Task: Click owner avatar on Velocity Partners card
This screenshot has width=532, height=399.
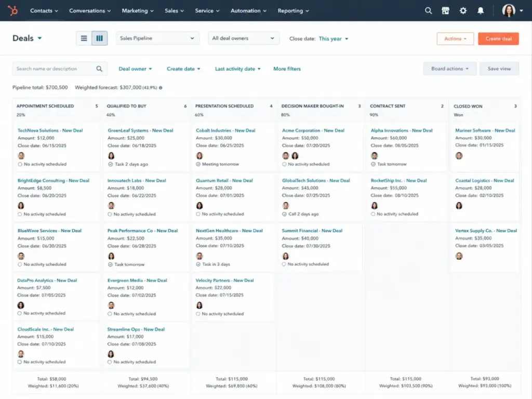Action: pos(199,305)
